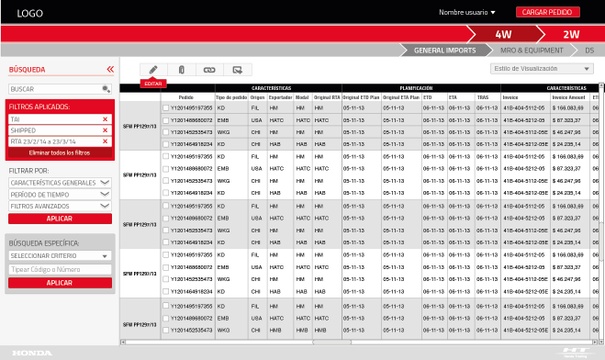605x360 pixels.
Task: Click the paperclip attachment icon
Action: coord(181,70)
